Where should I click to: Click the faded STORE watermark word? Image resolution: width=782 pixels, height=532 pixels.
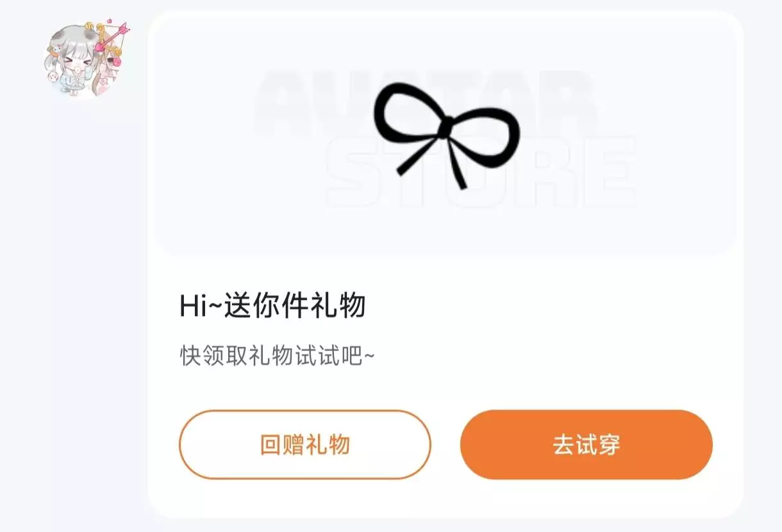pyautogui.click(x=481, y=172)
